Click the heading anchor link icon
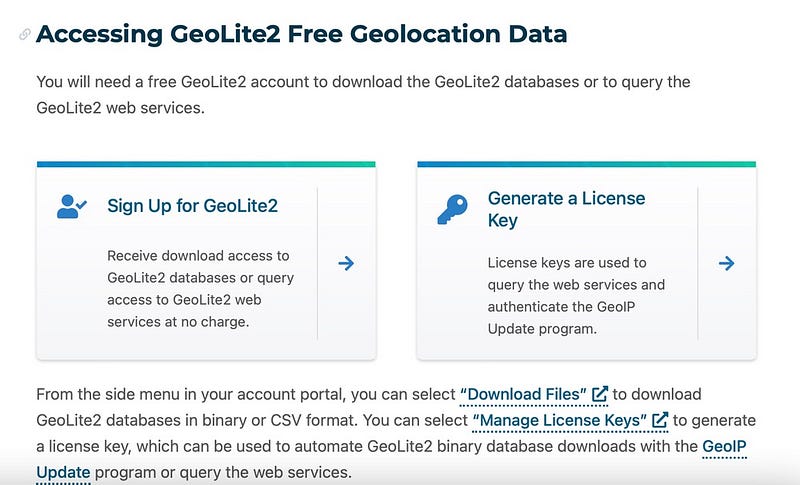 tap(24, 34)
